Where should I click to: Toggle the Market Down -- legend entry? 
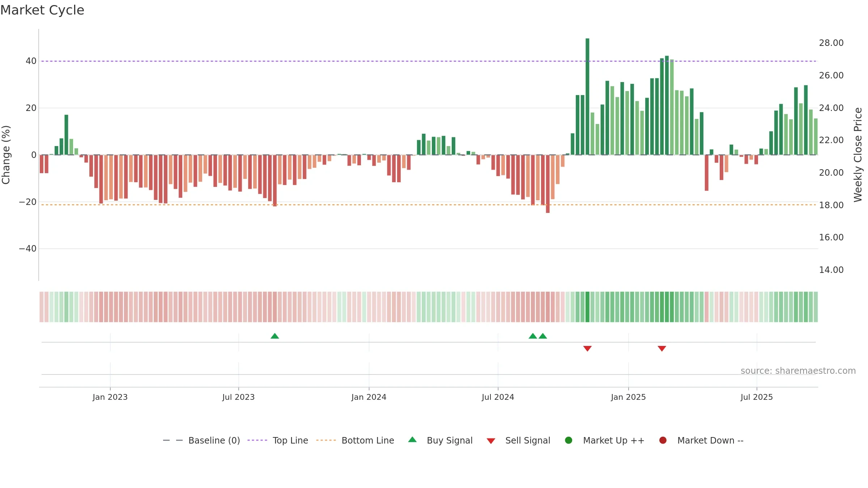(701, 440)
